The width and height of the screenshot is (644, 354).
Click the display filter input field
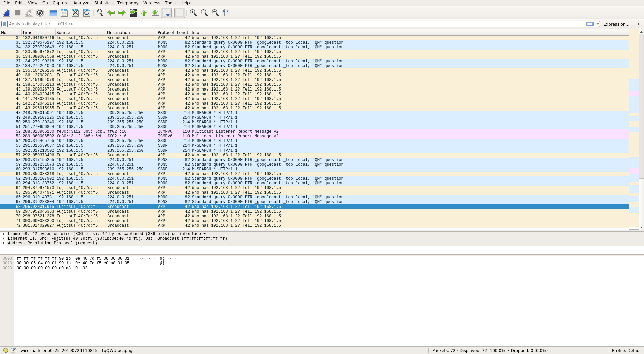295,24
